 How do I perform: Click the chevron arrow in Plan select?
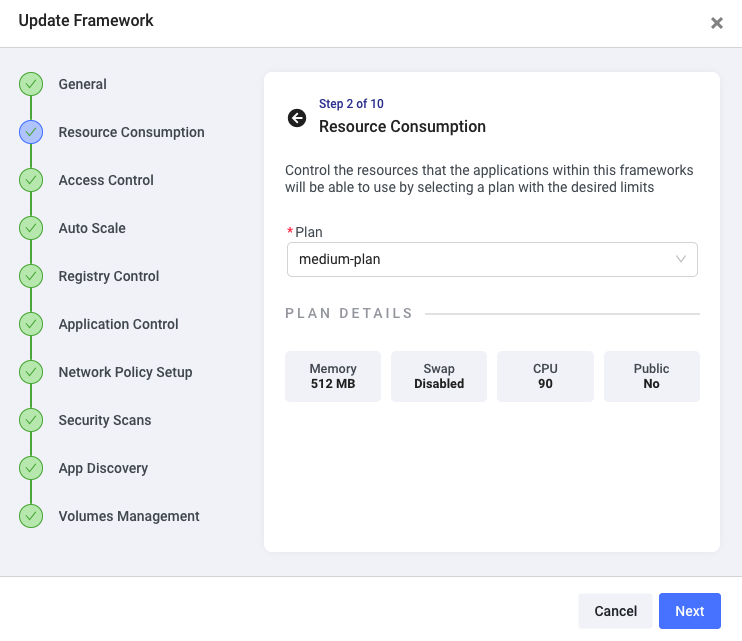click(681, 259)
